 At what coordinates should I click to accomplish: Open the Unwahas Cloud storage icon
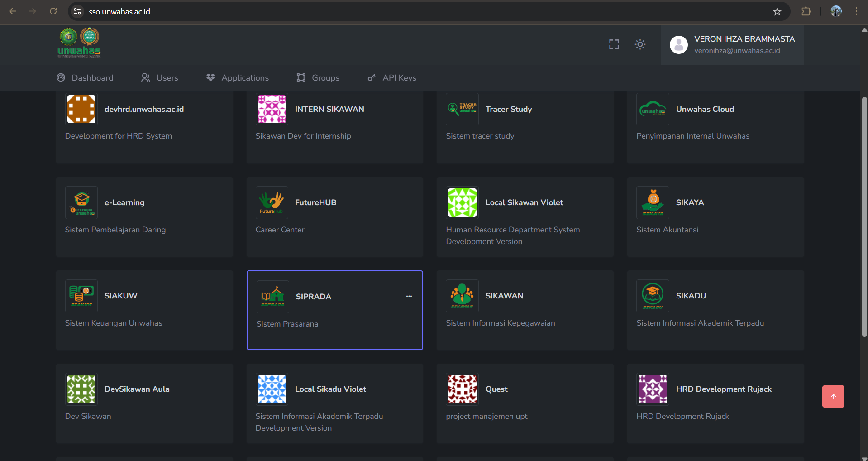pos(652,109)
